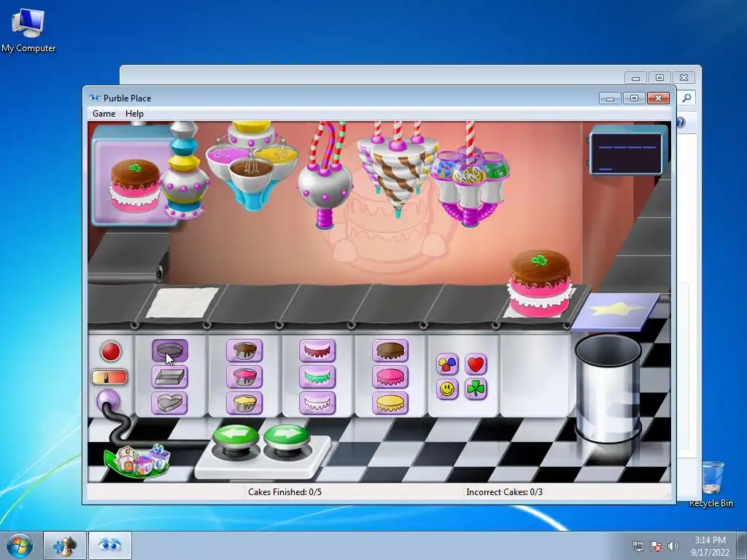Image resolution: width=747 pixels, height=560 pixels.
Task: Click the dark order monitor screen
Action: point(627,153)
